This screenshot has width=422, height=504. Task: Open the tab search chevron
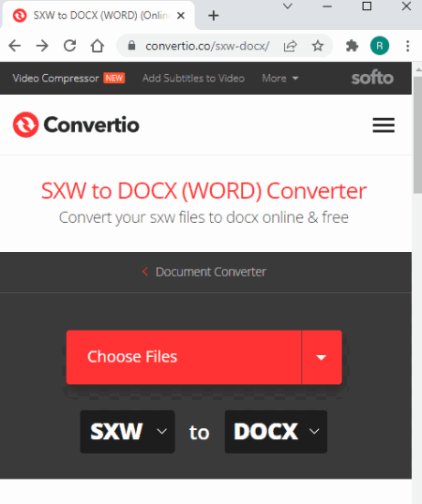pos(288,7)
